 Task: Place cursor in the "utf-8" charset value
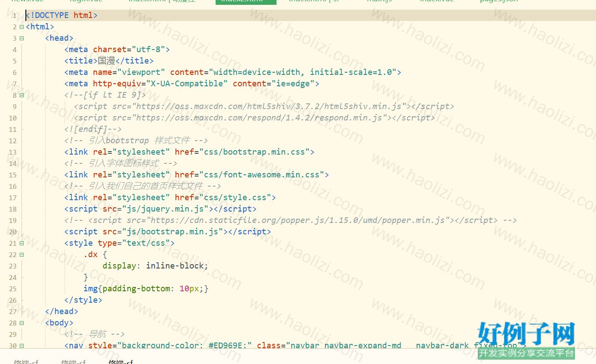click(151, 49)
